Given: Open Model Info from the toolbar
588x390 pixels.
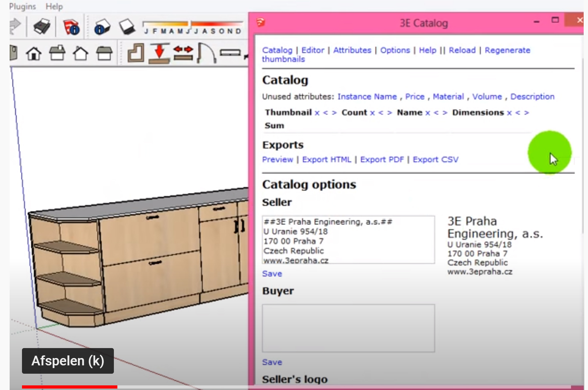Looking at the screenshot, I should (x=71, y=27).
